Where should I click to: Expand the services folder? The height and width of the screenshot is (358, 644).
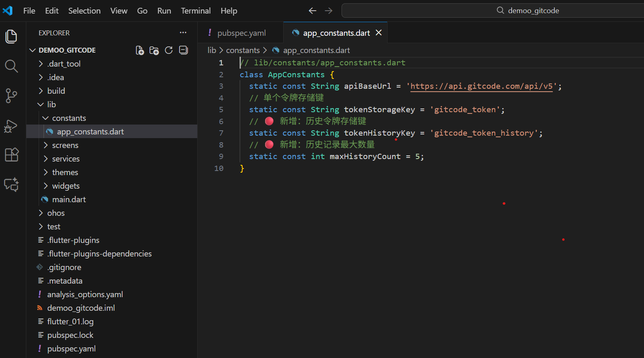click(112, 159)
